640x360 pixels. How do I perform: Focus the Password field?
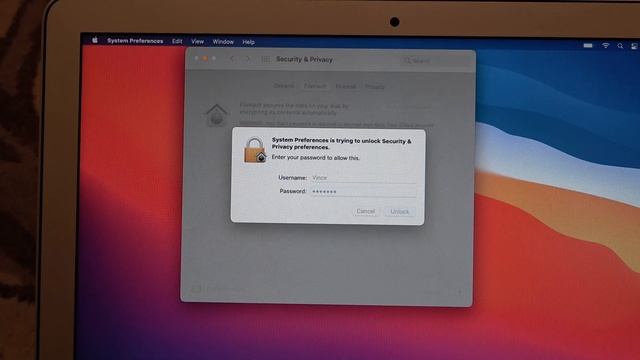363,191
